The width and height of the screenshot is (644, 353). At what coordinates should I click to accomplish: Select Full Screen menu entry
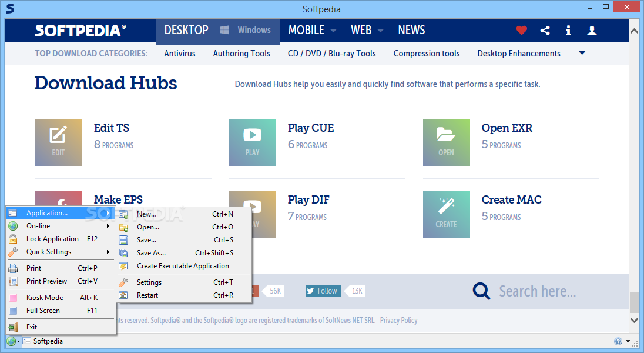pos(61,311)
